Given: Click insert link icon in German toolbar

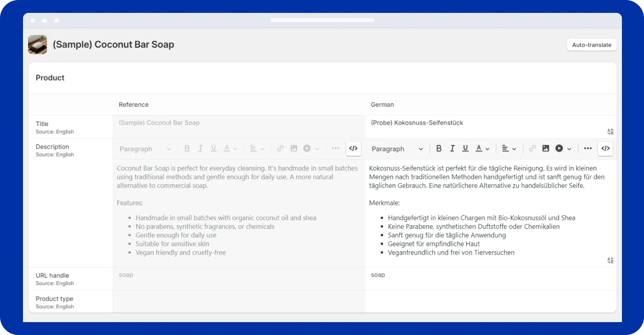Looking at the screenshot, I should [532, 149].
